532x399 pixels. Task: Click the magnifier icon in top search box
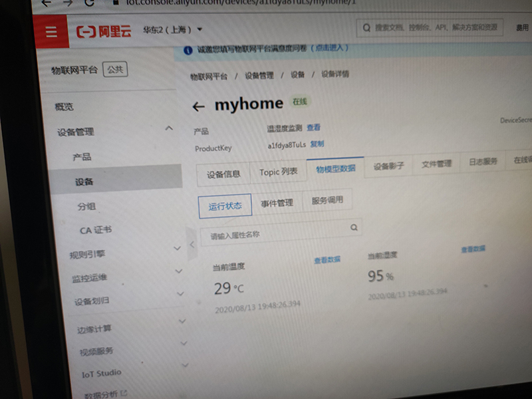(366, 27)
